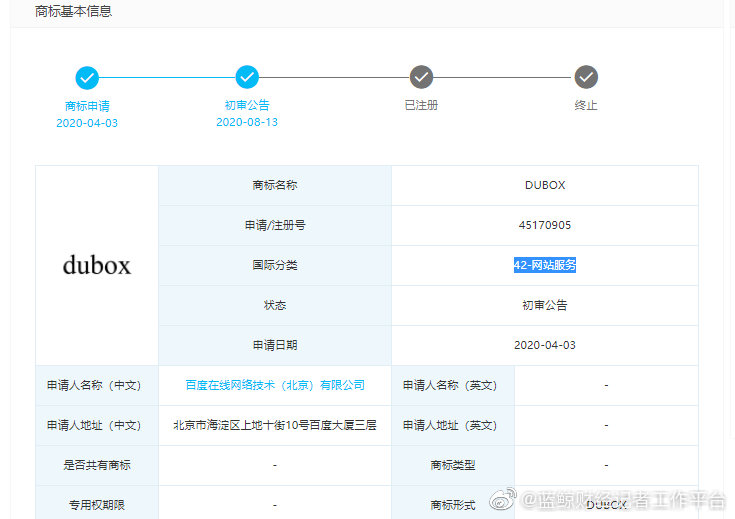
Task: Click the 已注册 step checkmark icon
Action: click(421, 77)
